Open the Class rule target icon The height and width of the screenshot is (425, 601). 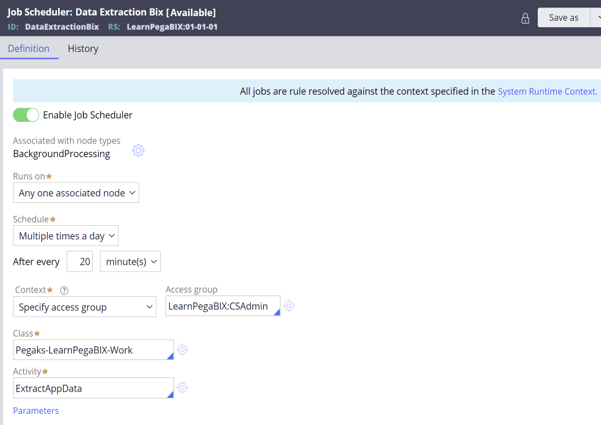pos(182,350)
